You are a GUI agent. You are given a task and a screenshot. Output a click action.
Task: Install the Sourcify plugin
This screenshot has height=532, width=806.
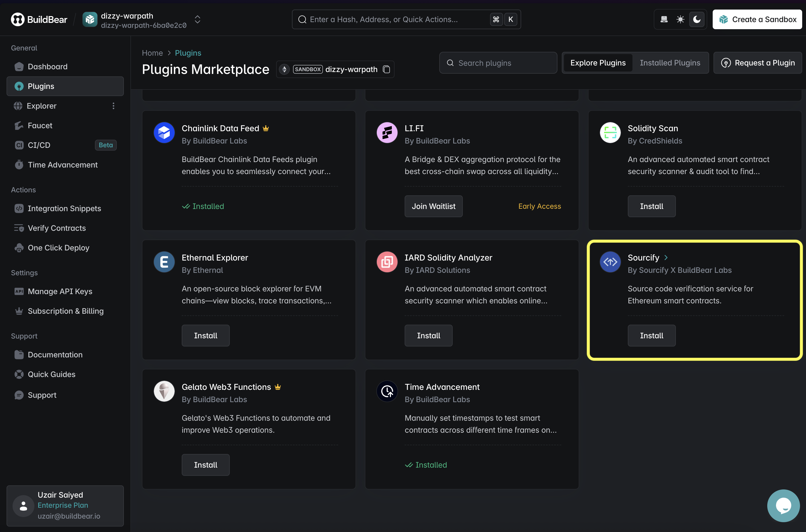(652, 336)
